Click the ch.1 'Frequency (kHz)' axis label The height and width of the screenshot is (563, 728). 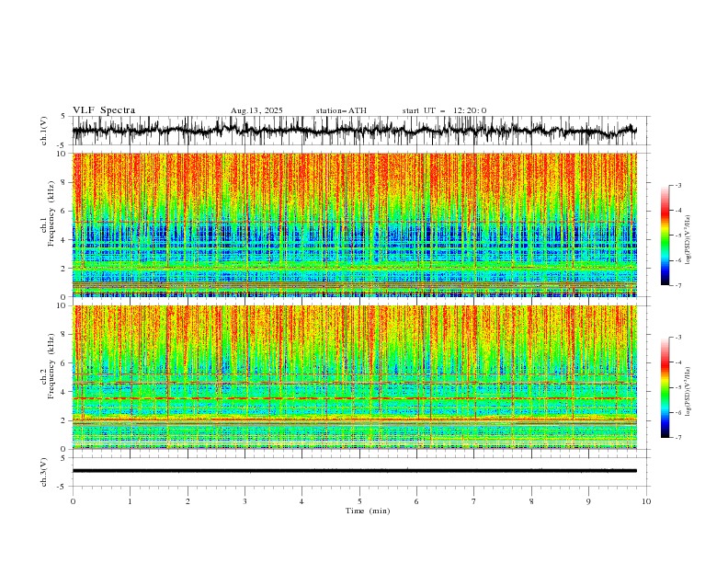coord(51,213)
